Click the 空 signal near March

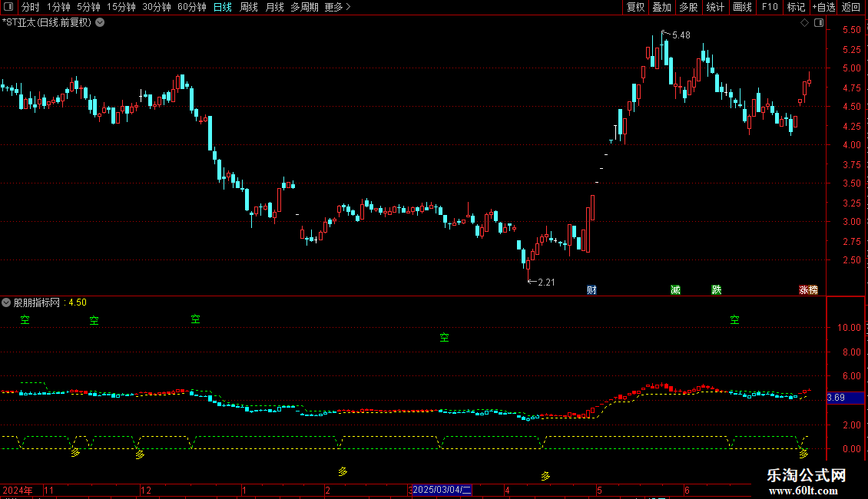click(445, 338)
